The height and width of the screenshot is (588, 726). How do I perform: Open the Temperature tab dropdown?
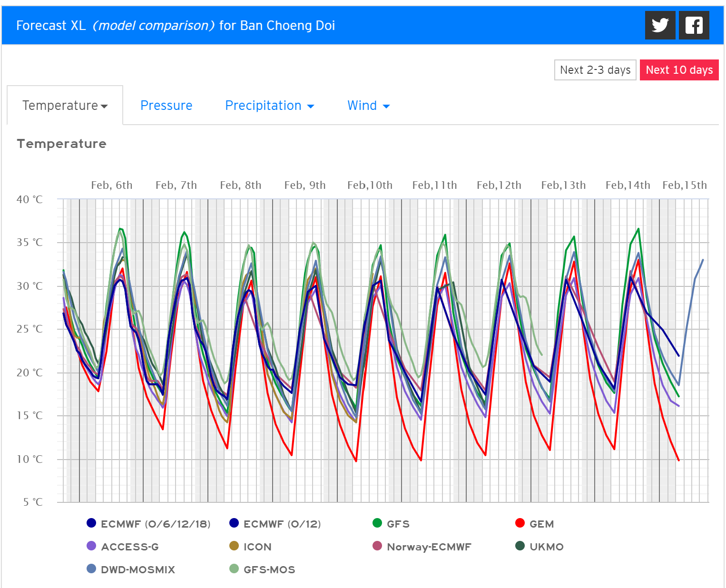pyautogui.click(x=65, y=105)
